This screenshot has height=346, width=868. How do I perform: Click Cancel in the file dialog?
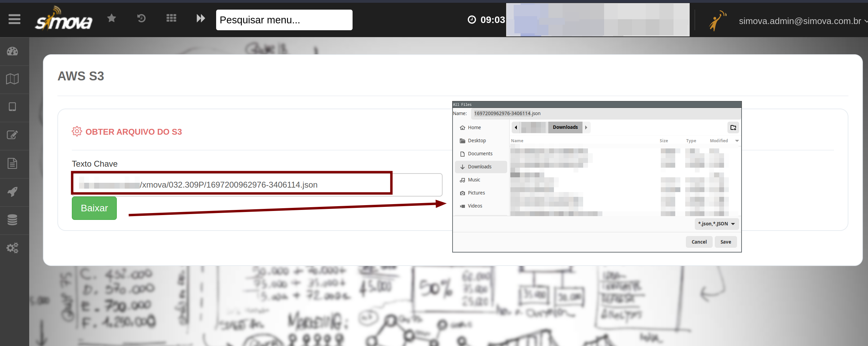coord(699,242)
